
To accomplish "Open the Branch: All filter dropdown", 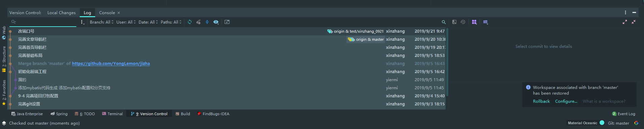I will coord(102,22).
